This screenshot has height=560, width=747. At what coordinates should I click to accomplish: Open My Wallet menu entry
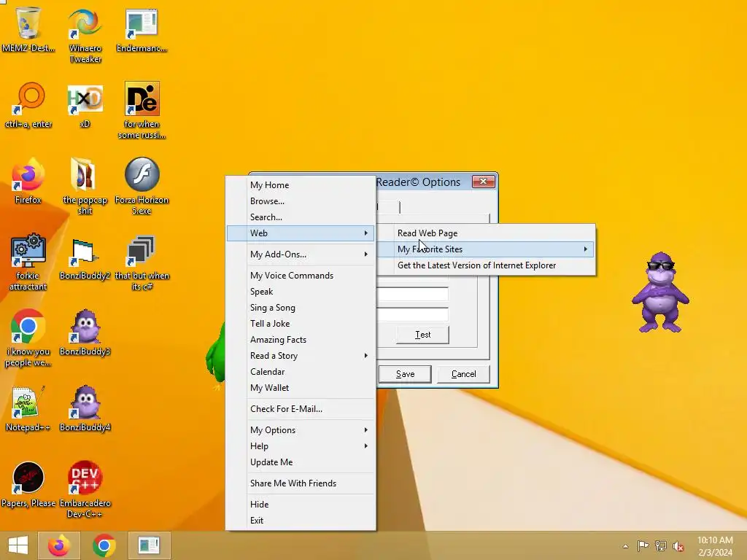click(x=301, y=388)
